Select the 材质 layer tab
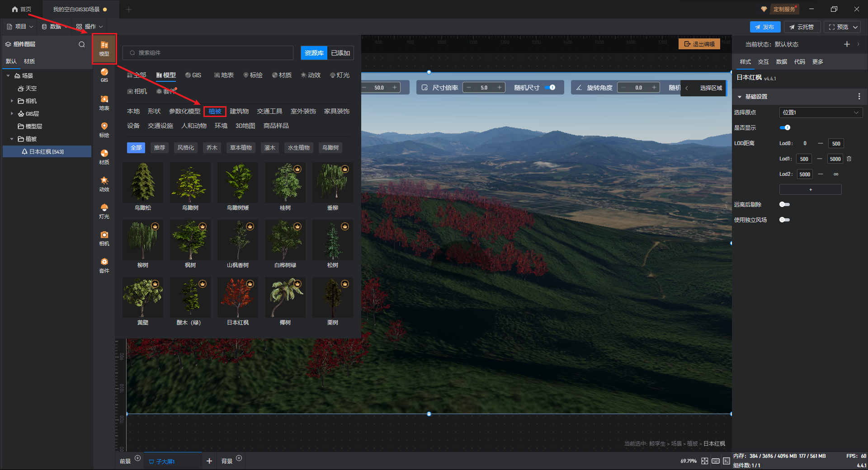Screen dimensions: 868x470 pyautogui.click(x=29, y=61)
